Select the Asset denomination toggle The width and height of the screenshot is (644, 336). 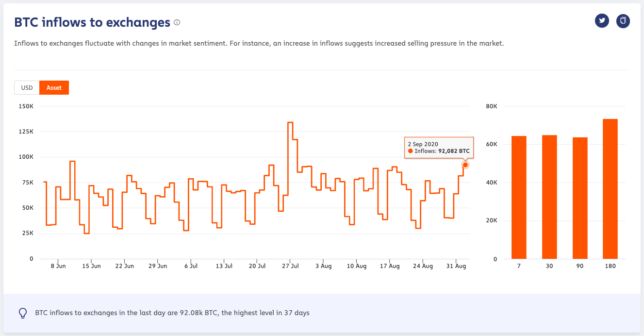coord(54,88)
